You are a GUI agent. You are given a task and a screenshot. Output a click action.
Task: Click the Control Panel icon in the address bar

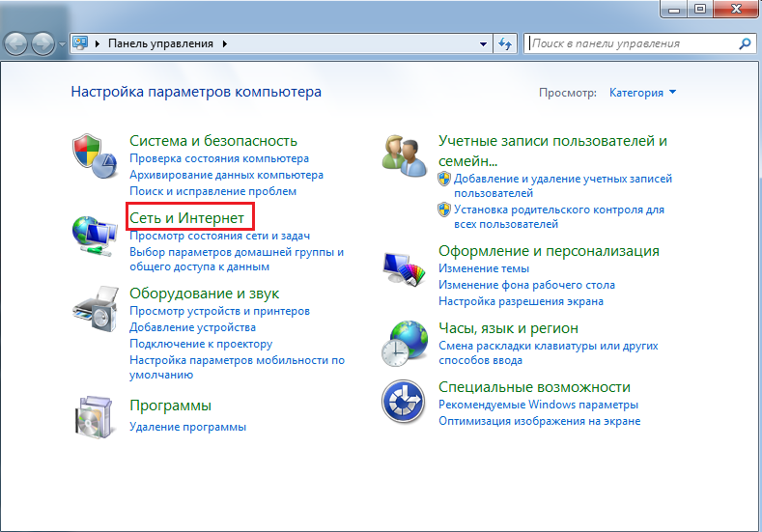coord(80,43)
